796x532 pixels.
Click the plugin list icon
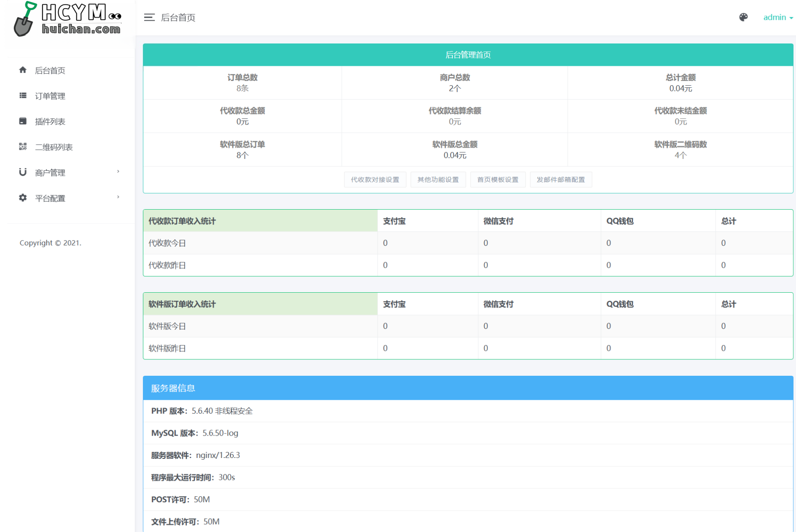[x=23, y=121]
